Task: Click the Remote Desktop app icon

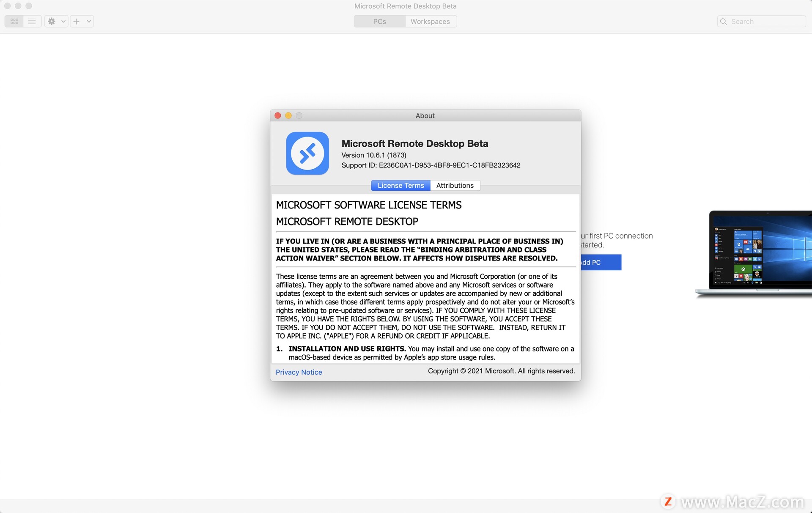Action: click(307, 153)
